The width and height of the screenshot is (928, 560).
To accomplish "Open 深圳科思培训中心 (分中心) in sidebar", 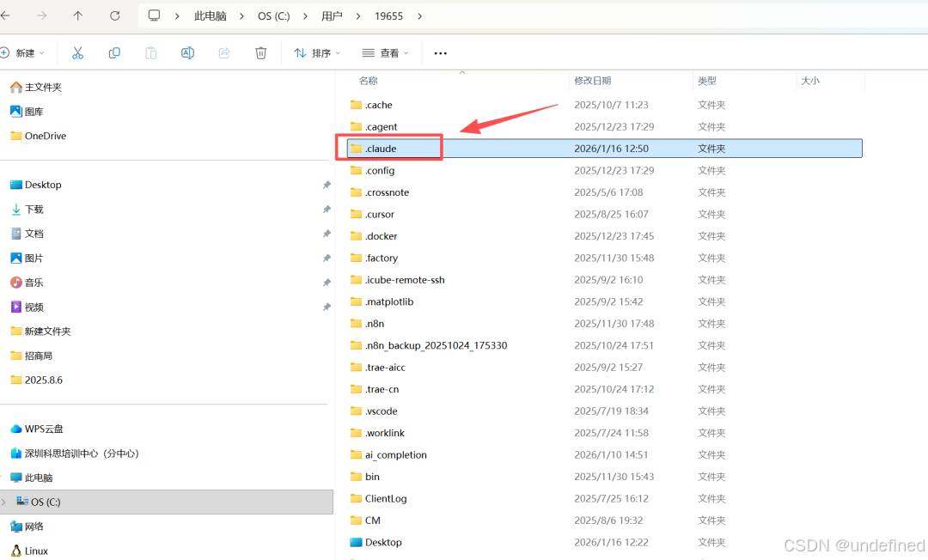I will 75,453.
